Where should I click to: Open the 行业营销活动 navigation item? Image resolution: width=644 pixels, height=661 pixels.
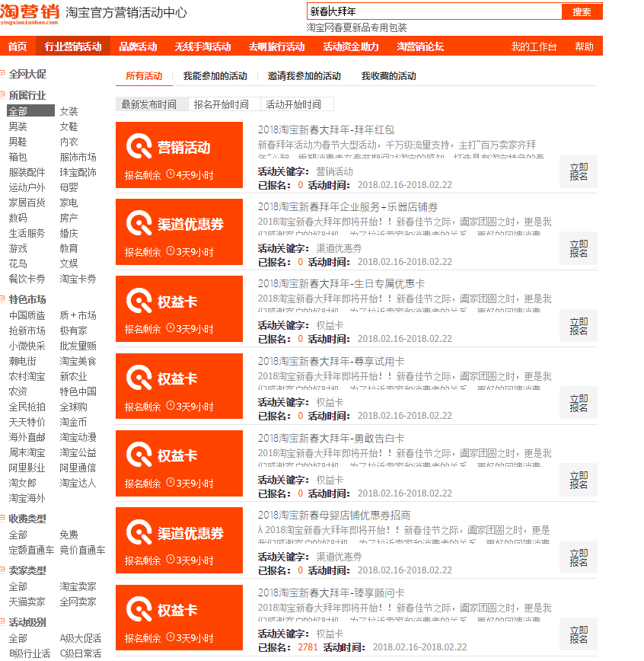[x=73, y=46]
